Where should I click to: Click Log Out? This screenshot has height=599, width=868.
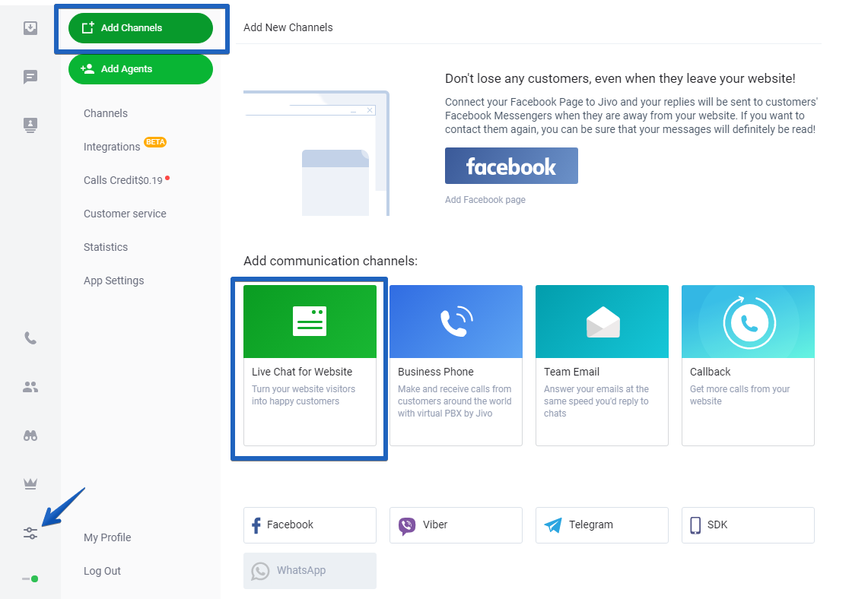pos(103,571)
